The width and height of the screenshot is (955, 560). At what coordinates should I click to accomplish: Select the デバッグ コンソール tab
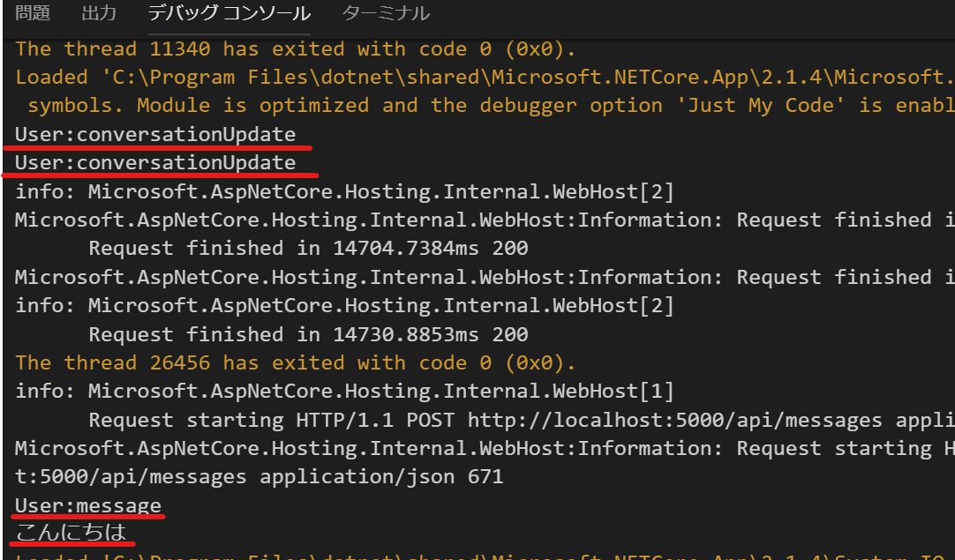pyautogui.click(x=229, y=13)
